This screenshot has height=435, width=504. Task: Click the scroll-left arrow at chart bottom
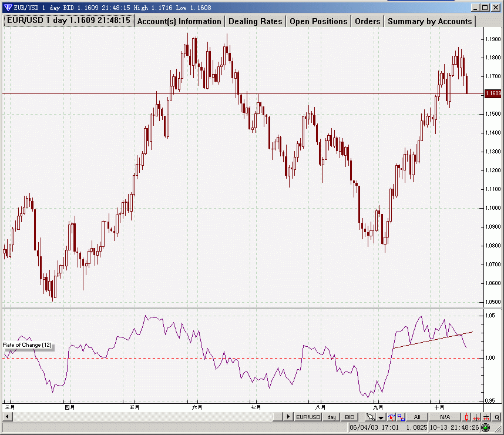pyautogui.click(x=8, y=417)
